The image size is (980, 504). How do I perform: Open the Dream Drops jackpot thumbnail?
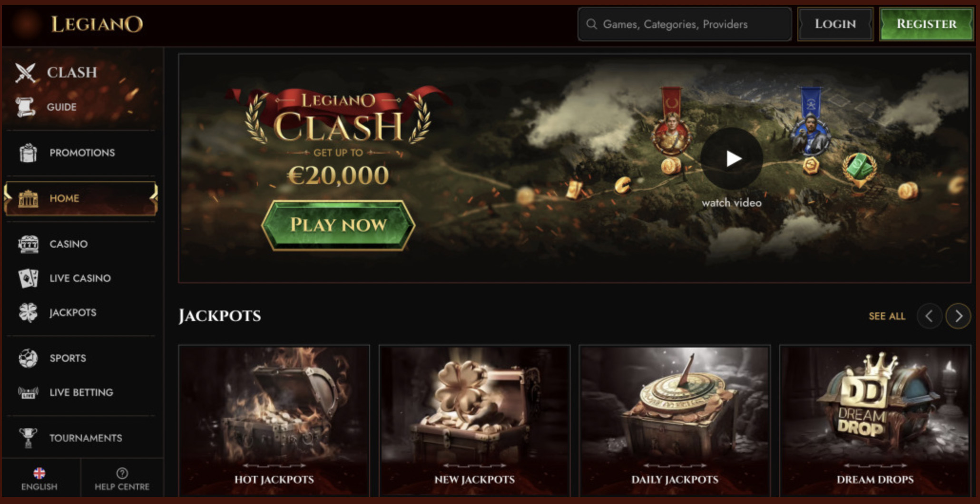[x=875, y=421]
